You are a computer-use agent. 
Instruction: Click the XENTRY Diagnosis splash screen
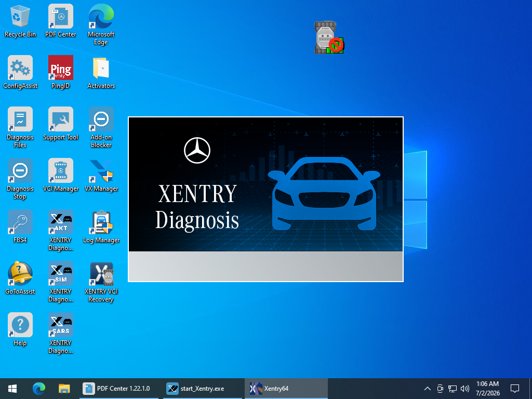[x=265, y=199]
